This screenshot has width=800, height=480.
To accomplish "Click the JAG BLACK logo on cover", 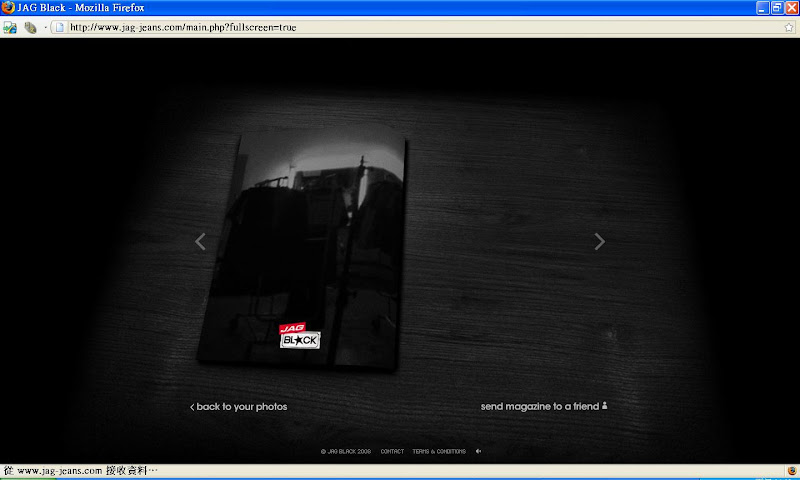I will point(300,336).
